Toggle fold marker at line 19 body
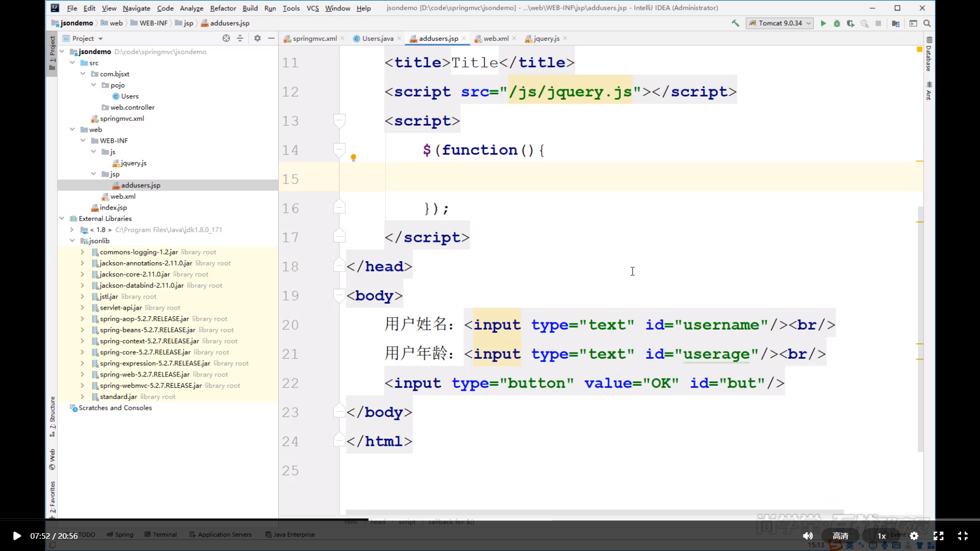Screen dimensions: 980x551 (x=339, y=296)
